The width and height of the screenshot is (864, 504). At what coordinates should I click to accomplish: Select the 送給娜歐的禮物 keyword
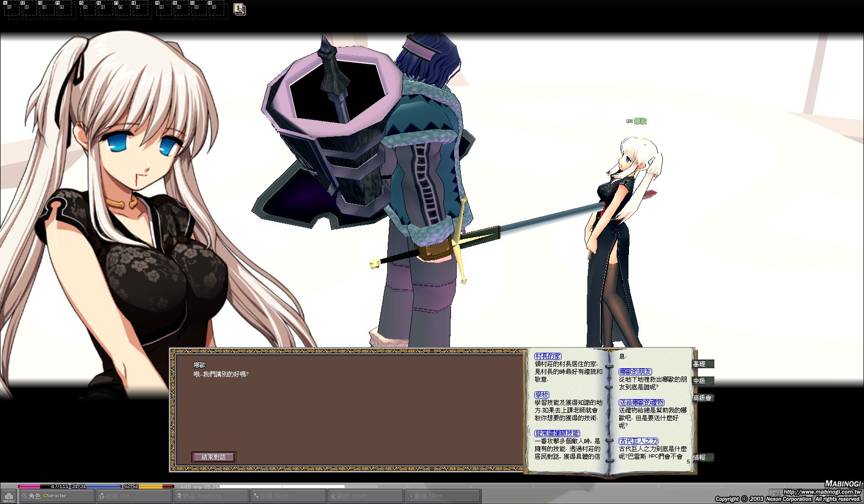point(641,403)
